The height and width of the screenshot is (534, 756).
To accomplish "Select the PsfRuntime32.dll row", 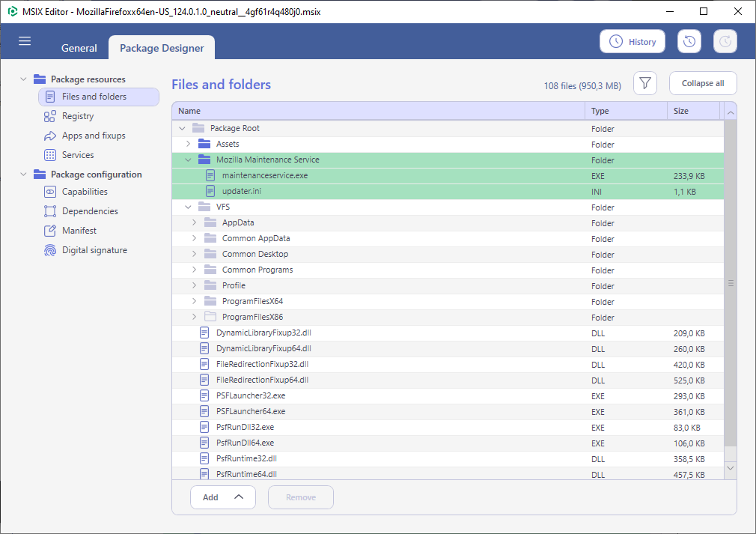I will (x=448, y=459).
